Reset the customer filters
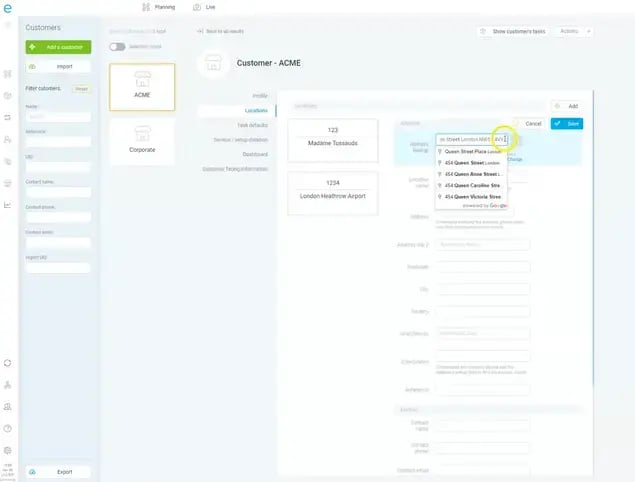This screenshot has height=482, width=635. pyautogui.click(x=81, y=89)
